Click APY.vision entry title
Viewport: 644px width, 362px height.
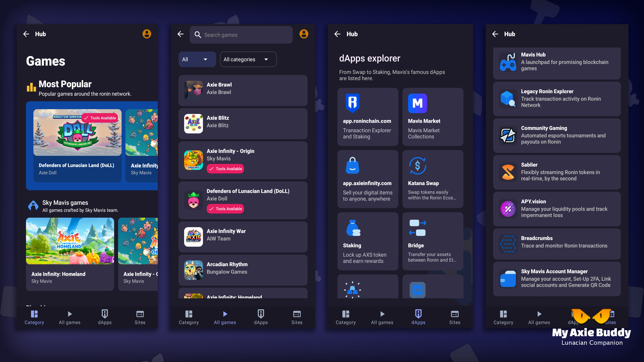[x=533, y=201]
